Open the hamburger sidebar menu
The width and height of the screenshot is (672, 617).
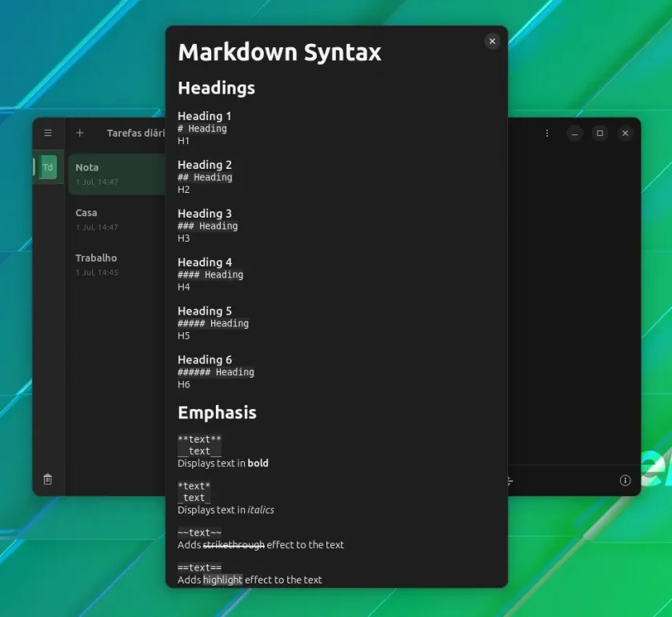(48, 133)
